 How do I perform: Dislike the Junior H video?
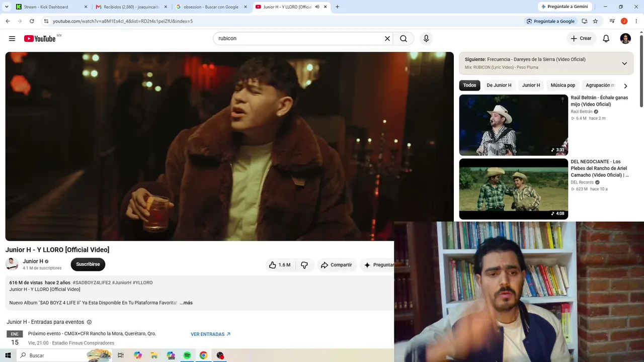pyautogui.click(x=304, y=265)
